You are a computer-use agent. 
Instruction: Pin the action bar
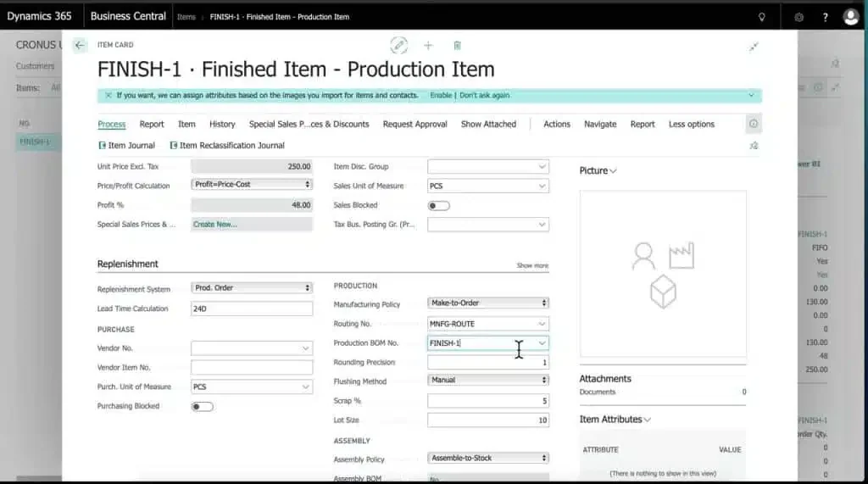[754, 146]
